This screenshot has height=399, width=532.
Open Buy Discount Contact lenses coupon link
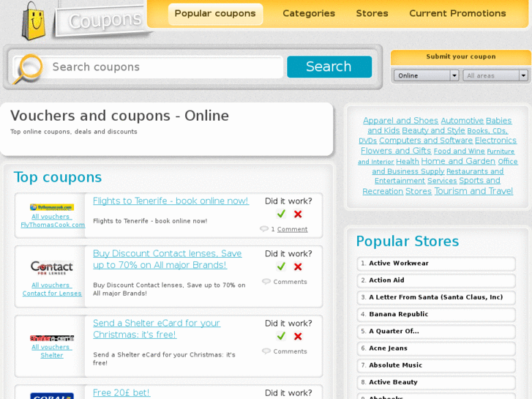(168, 259)
